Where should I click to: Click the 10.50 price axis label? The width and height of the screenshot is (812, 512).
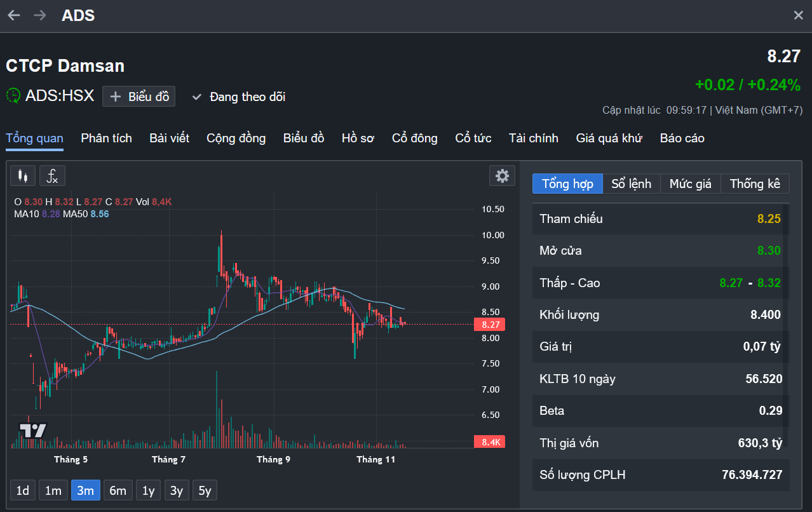pyautogui.click(x=492, y=209)
